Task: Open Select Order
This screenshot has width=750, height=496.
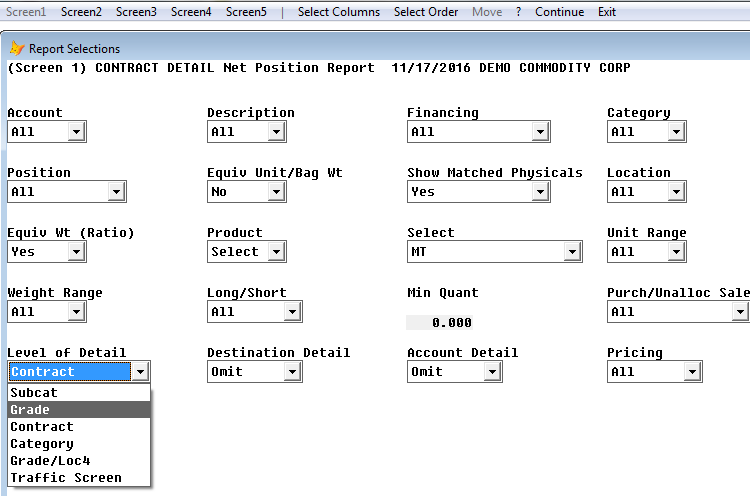Action: coord(426,12)
